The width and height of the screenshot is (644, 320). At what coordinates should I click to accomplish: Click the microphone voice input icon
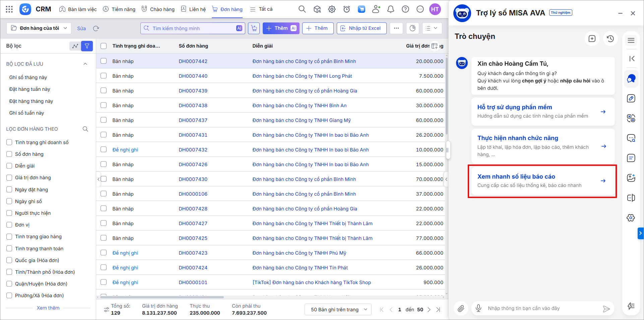[x=478, y=308]
